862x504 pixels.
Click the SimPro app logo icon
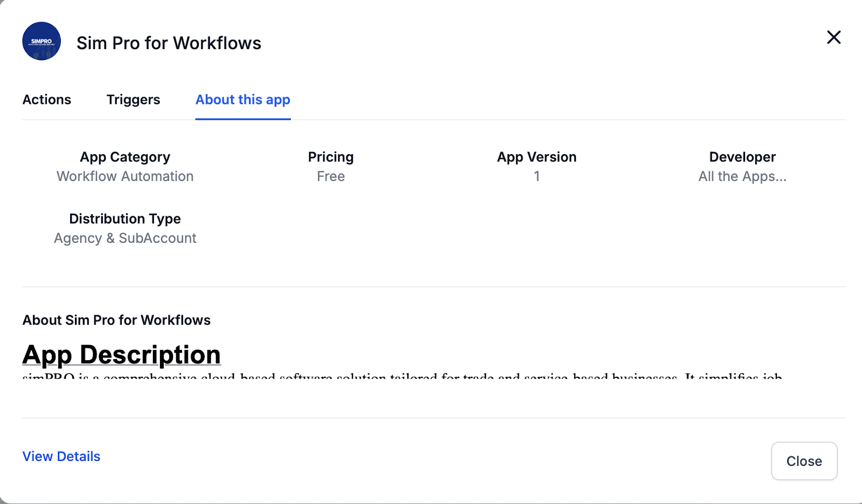[x=41, y=41]
